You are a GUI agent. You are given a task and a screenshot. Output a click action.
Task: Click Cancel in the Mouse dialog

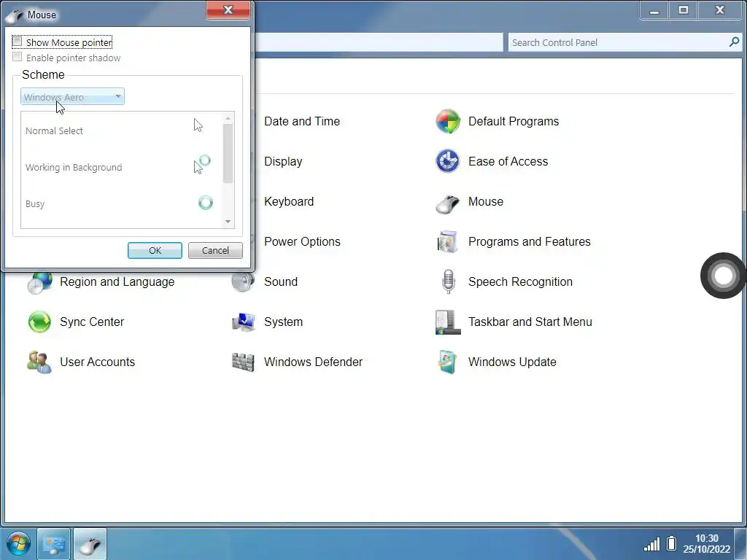215,251
